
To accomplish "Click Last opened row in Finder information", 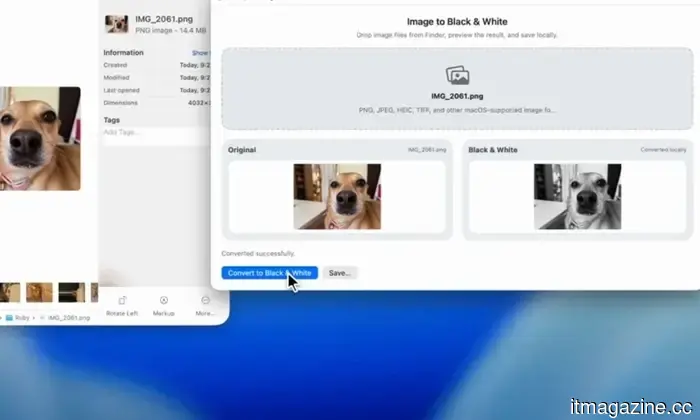I will point(156,90).
